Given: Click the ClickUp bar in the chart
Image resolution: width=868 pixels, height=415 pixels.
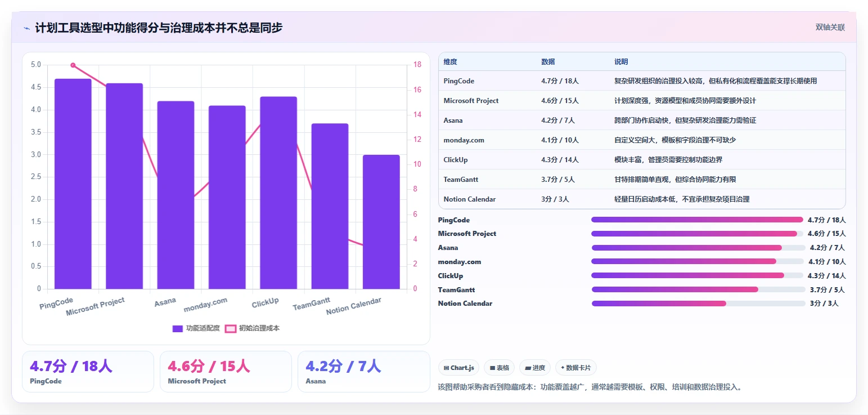Looking at the screenshot, I should tap(278, 193).
